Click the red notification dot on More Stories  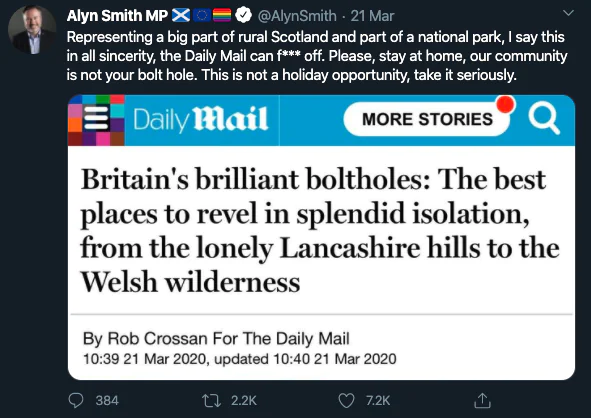coord(505,104)
